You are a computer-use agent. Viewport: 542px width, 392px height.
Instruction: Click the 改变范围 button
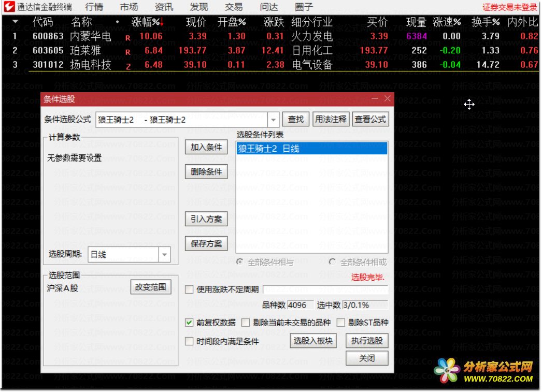(151, 287)
